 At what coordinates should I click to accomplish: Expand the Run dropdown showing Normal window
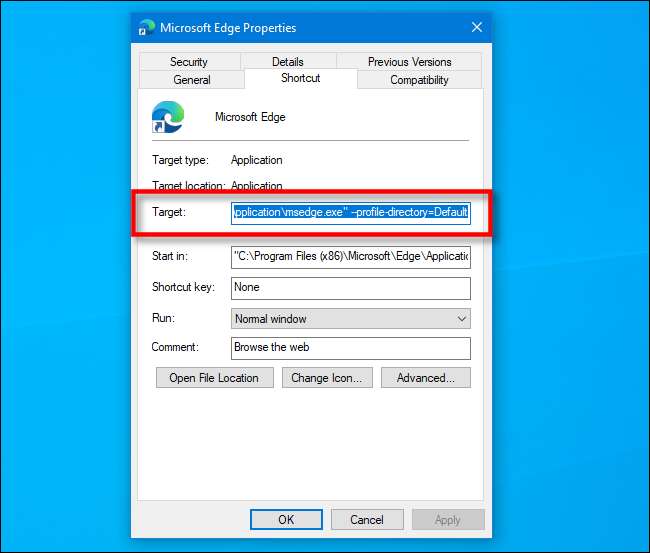(351, 319)
